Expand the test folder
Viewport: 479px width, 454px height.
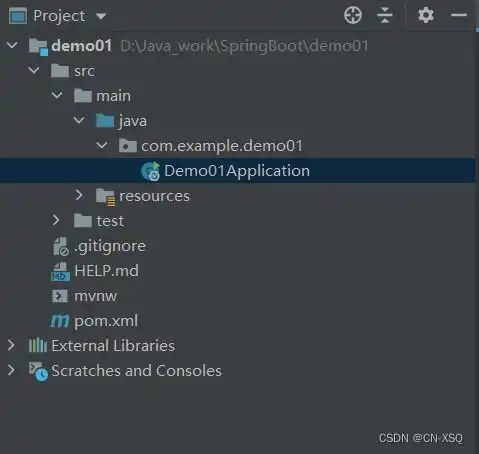[56, 220]
